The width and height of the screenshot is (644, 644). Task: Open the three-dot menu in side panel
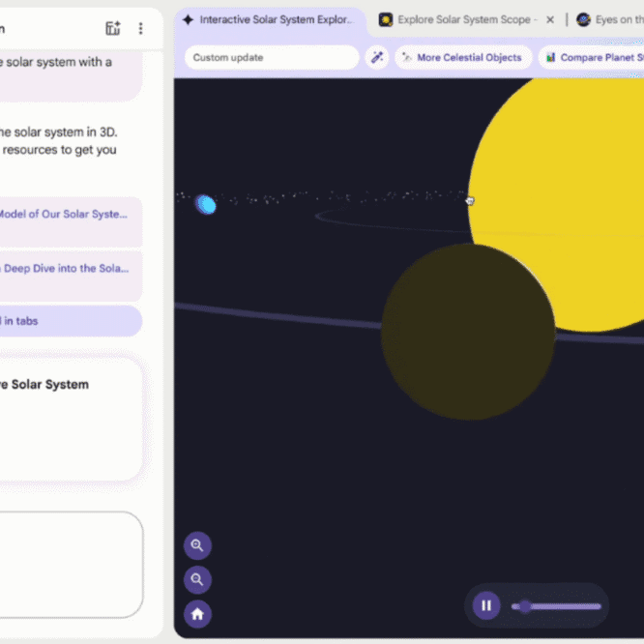tap(141, 28)
